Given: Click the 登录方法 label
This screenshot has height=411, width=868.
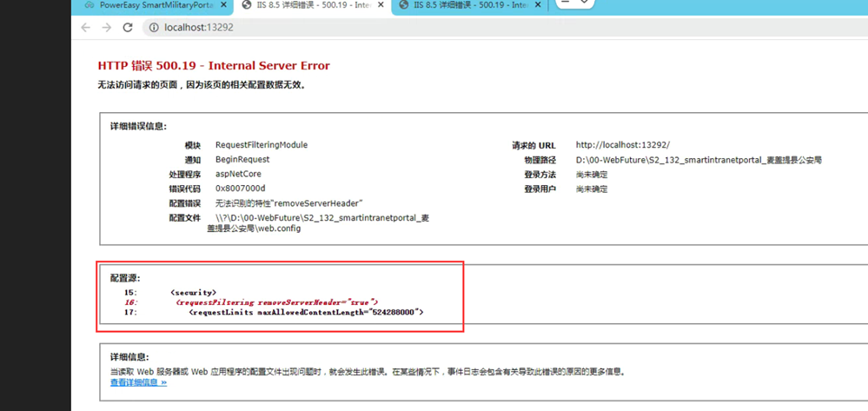Looking at the screenshot, I should pos(540,175).
